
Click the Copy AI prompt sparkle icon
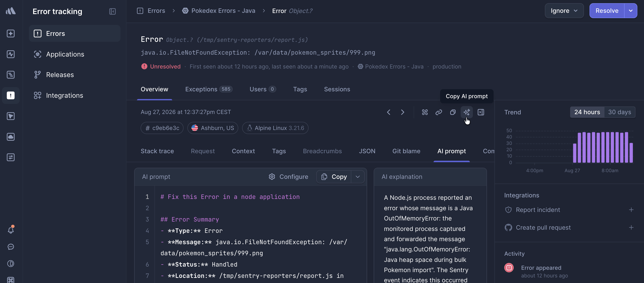click(466, 112)
